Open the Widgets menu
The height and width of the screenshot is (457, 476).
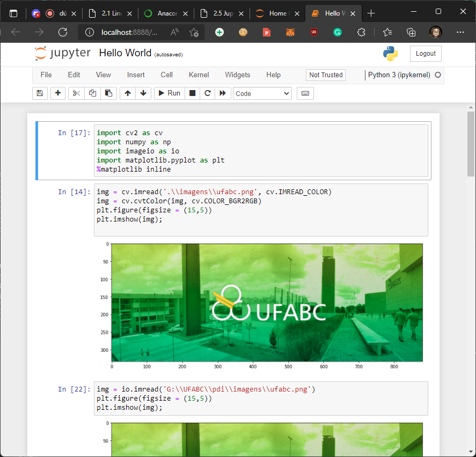237,75
